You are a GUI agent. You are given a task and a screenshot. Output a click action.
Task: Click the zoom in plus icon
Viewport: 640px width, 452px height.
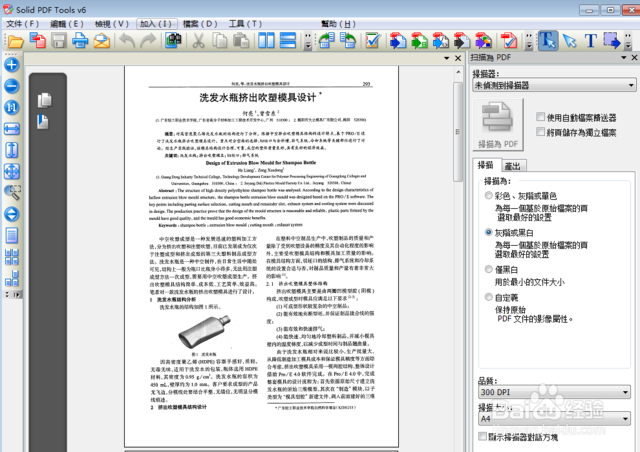(11, 65)
